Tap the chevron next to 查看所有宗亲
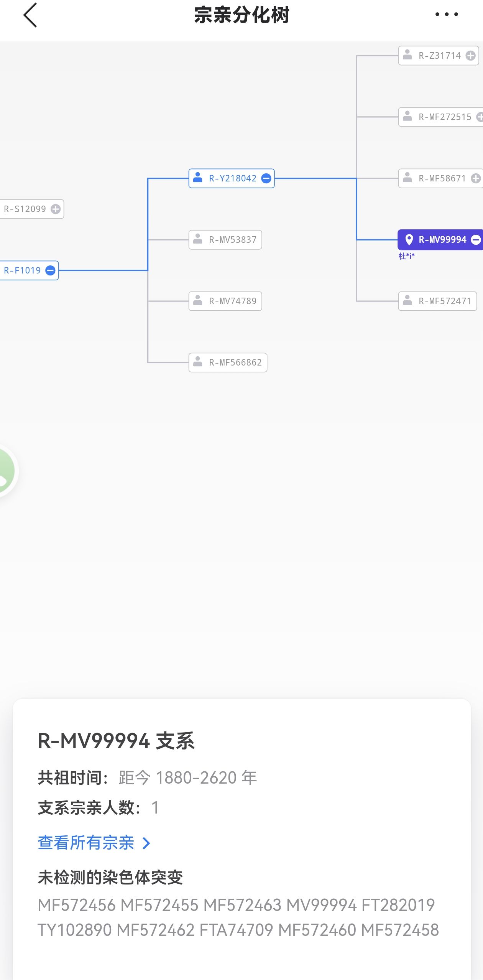Viewport: 483px width, 980px height. click(x=146, y=843)
